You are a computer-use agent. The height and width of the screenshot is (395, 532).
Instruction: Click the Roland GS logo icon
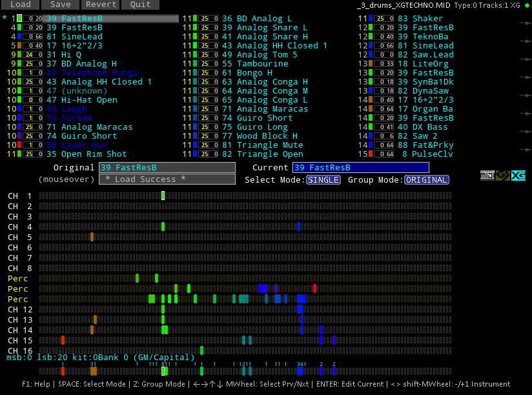pyautogui.click(x=502, y=176)
